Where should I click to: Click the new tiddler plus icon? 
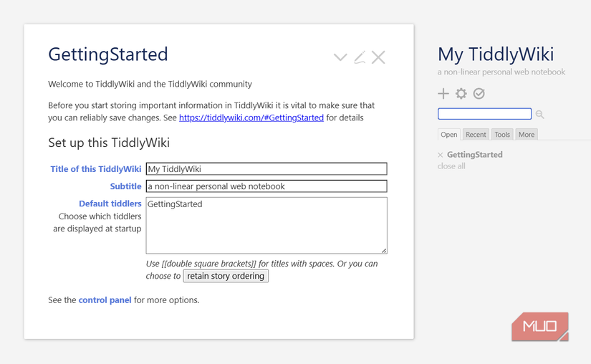pyautogui.click(x=443, y=94)
